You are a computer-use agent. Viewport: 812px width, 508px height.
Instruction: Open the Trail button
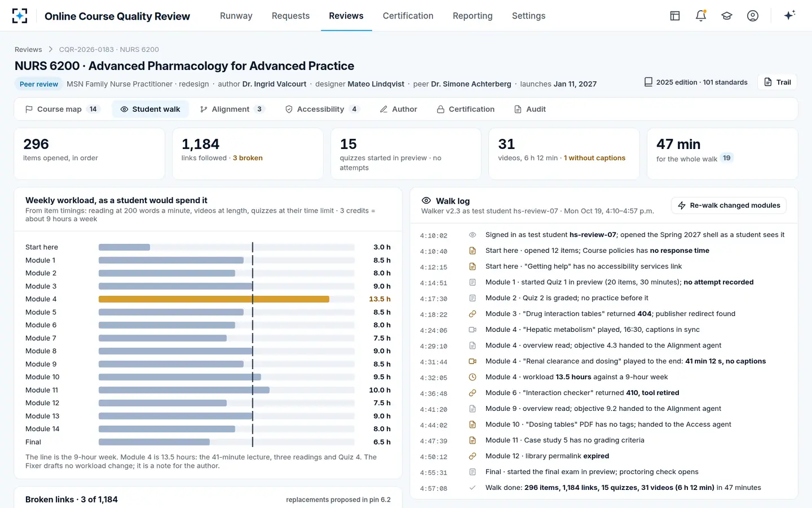(x=778, y=82)
